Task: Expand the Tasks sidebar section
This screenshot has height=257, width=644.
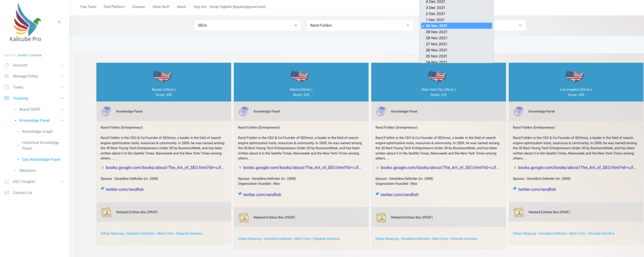Action: click(x=63, y=87)
